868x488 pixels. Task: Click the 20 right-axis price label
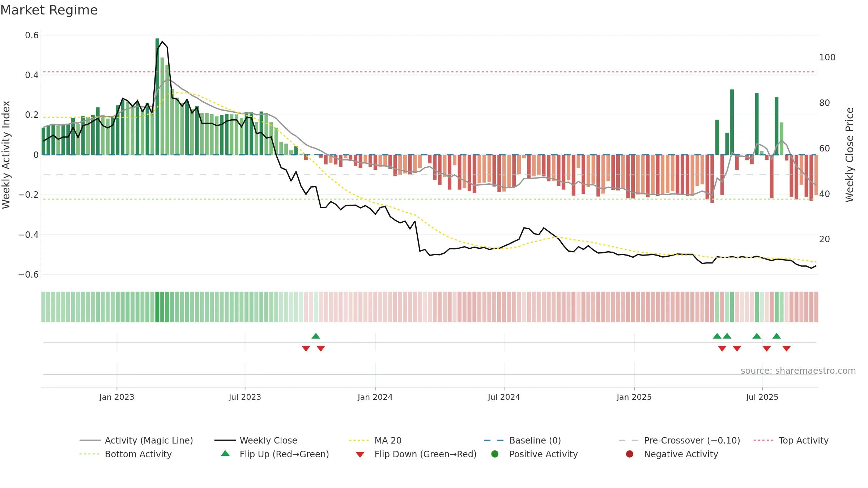[825, 239]
